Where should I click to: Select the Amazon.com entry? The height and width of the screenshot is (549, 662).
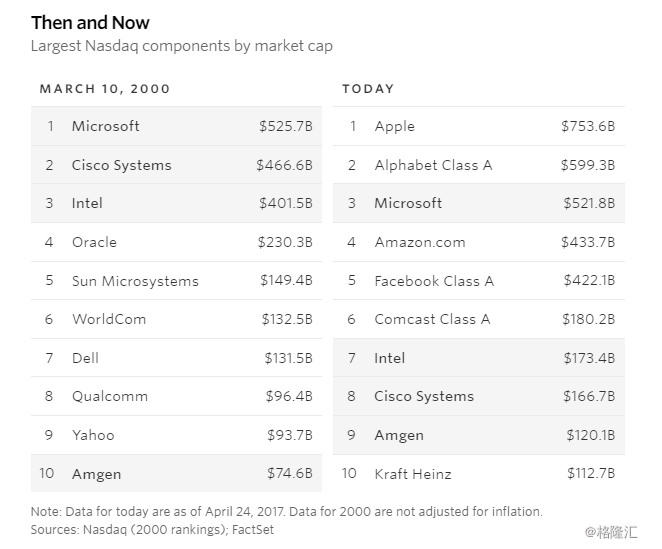point(420,242)
